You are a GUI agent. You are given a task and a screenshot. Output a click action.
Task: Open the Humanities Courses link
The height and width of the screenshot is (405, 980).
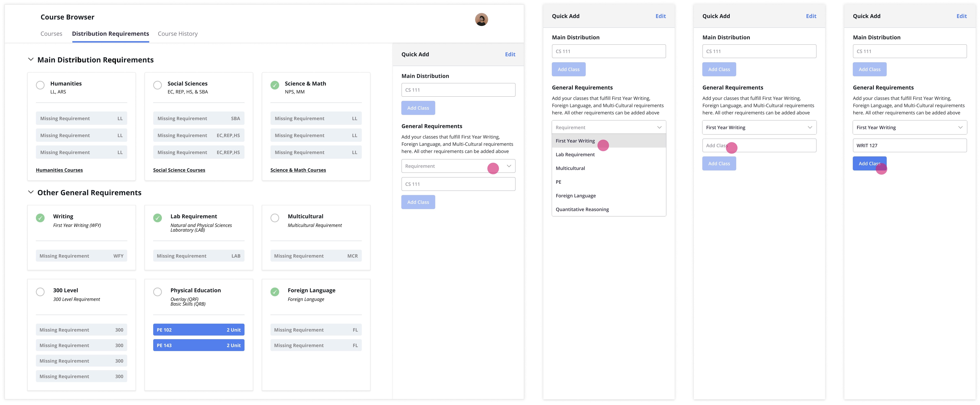pos(59,170)
